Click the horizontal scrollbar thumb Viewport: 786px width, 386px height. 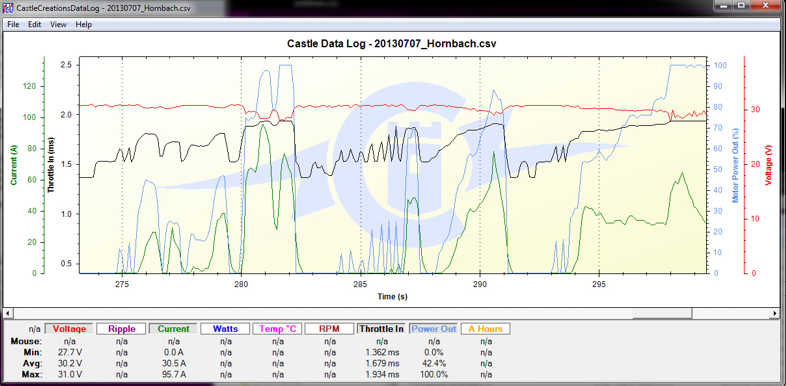pyautogui.click(x=663, y=313)
